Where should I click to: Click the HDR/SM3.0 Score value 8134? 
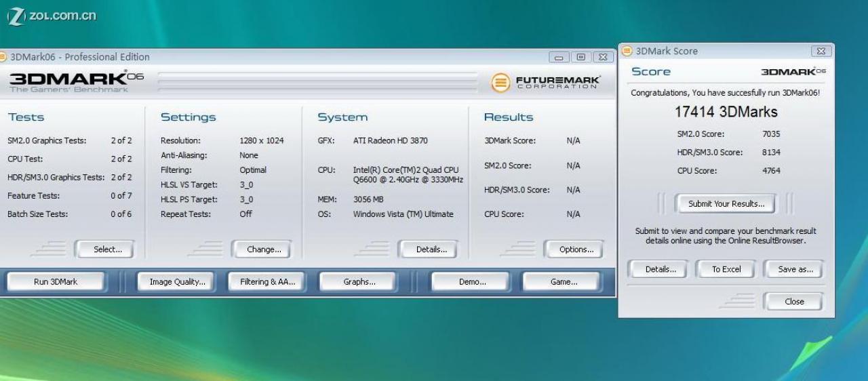pyautogui.click(x=771, y=153)
